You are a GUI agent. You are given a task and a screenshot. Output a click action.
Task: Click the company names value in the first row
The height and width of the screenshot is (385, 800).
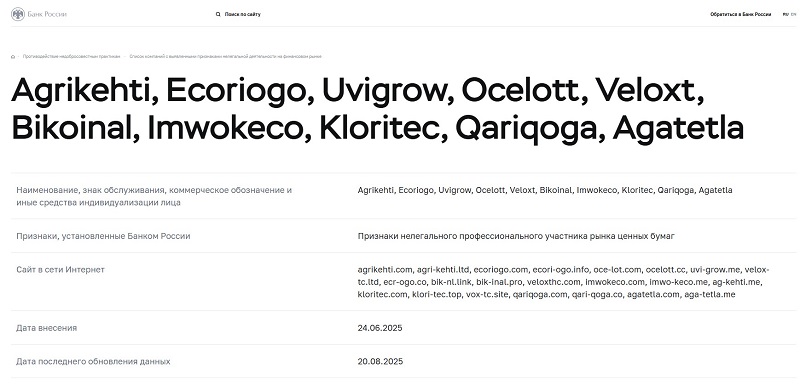point(545,190)
